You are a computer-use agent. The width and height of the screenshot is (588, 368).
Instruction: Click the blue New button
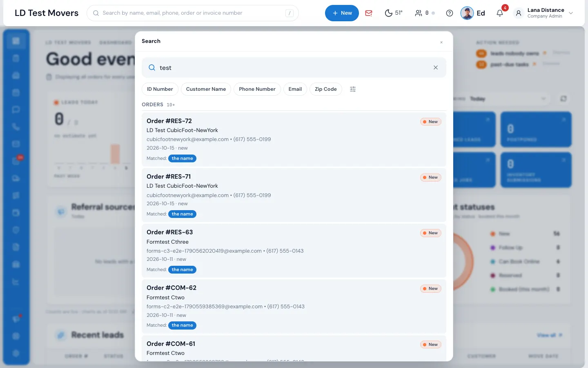coord(342,13)
